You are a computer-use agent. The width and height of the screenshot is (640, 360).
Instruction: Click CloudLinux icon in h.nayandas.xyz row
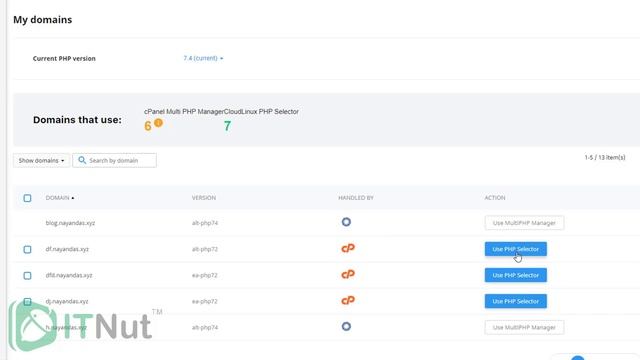pos(346,327)
